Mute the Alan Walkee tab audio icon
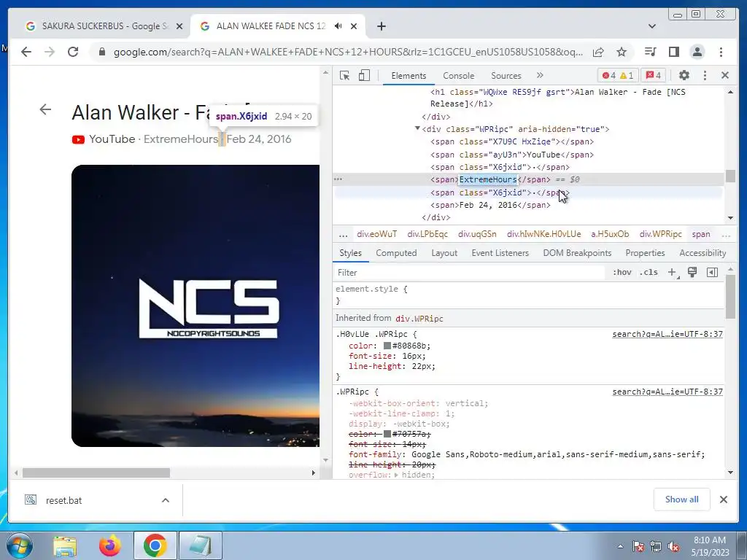This screenshot has height=560, width=747. click(x=338, y=26)
